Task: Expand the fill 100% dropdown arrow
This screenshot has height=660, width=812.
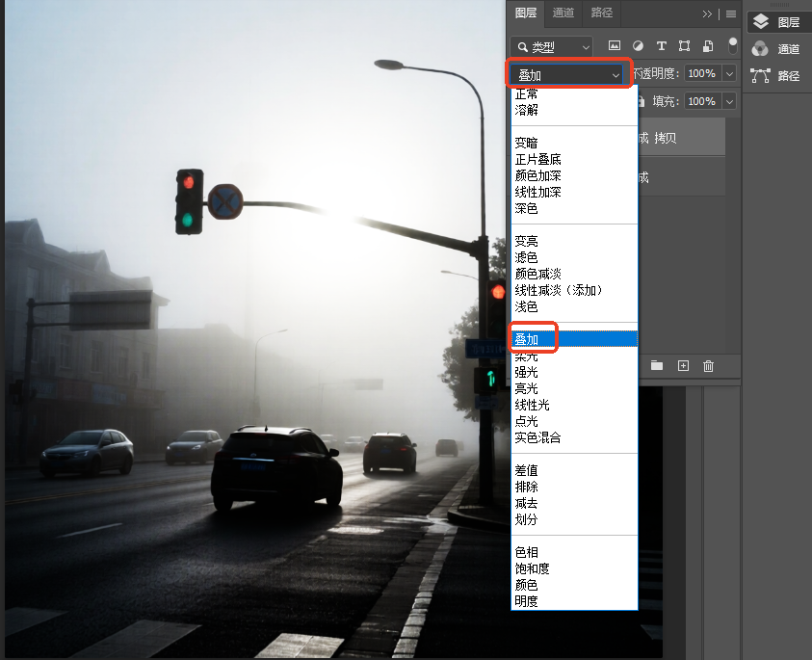Action: point(729,101)
